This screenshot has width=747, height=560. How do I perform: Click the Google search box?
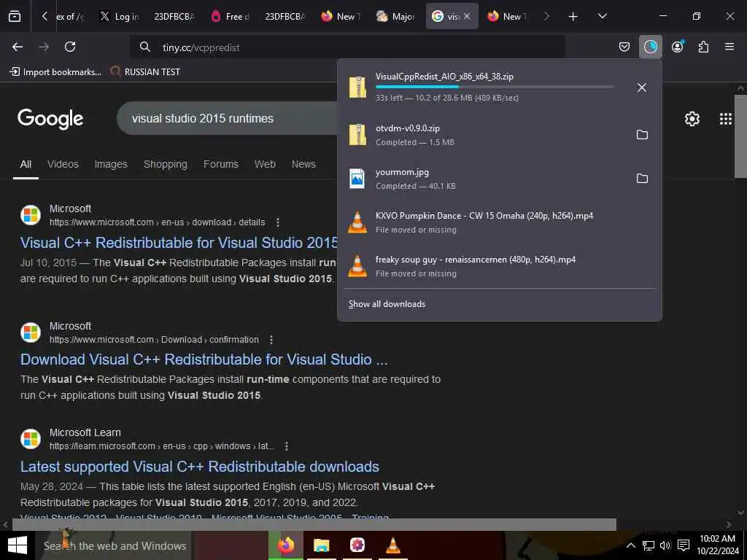pos(228,118)
